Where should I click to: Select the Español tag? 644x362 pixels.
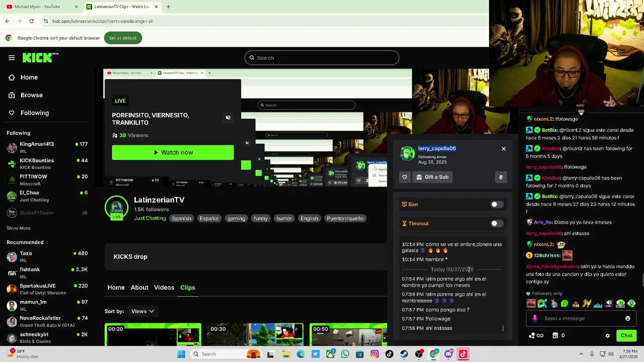pyautogui.click(x=209, y=218)
